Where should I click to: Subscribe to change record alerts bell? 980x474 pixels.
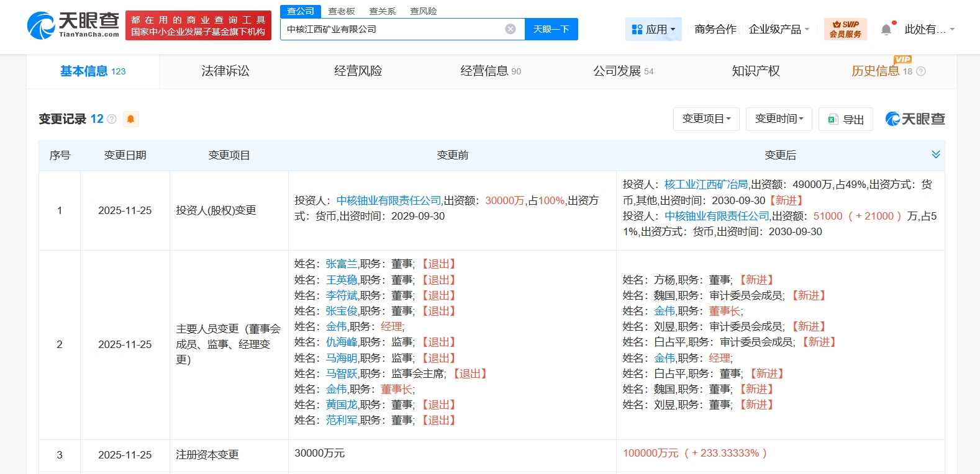(130, 119)
